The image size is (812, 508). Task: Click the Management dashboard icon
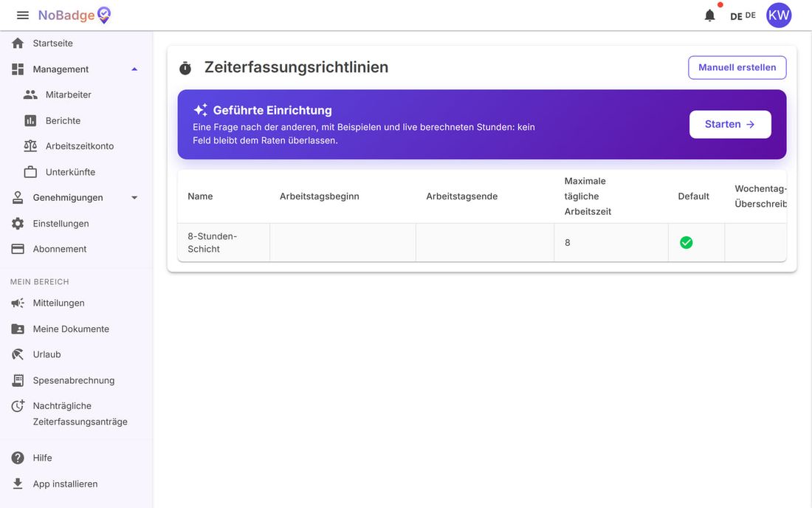pyautogui.click(x=18, y=69)
